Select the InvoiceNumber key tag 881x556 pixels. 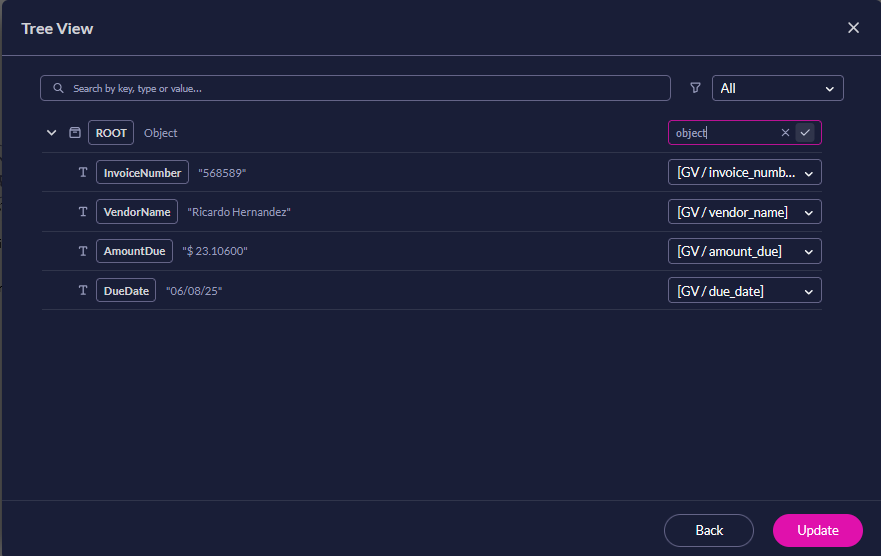click(x=142, y=173)
